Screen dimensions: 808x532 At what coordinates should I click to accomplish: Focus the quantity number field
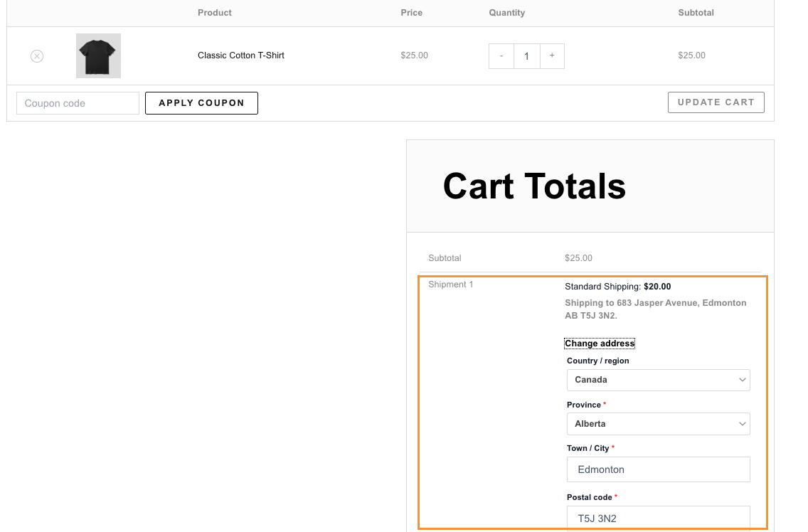pos(526,56)
